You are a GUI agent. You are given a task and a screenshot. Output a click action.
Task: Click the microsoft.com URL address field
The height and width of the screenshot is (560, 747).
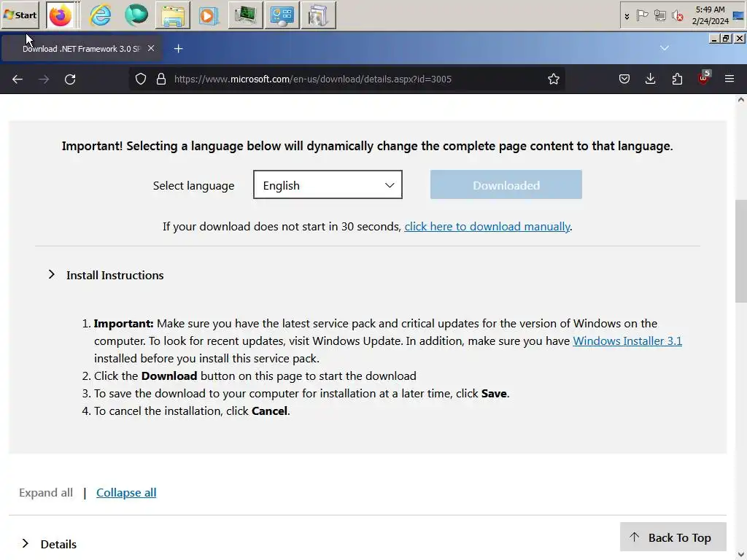click(312, 79)
